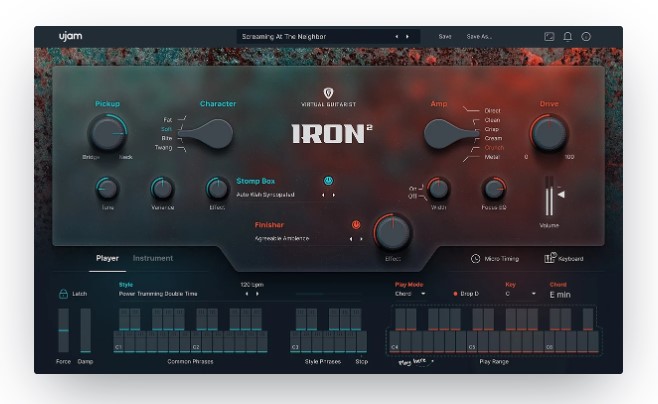Load next preset with right arrow

[407, 36]
